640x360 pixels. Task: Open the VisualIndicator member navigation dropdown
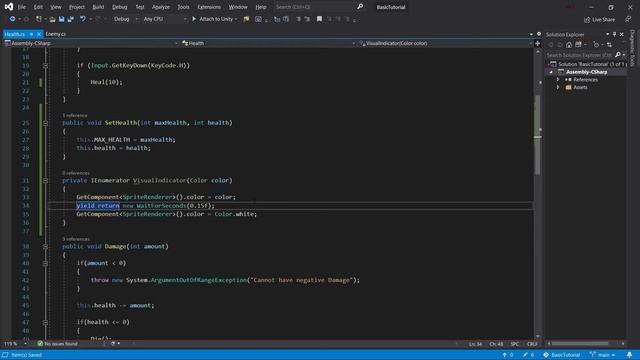click(x=445, y=43)
